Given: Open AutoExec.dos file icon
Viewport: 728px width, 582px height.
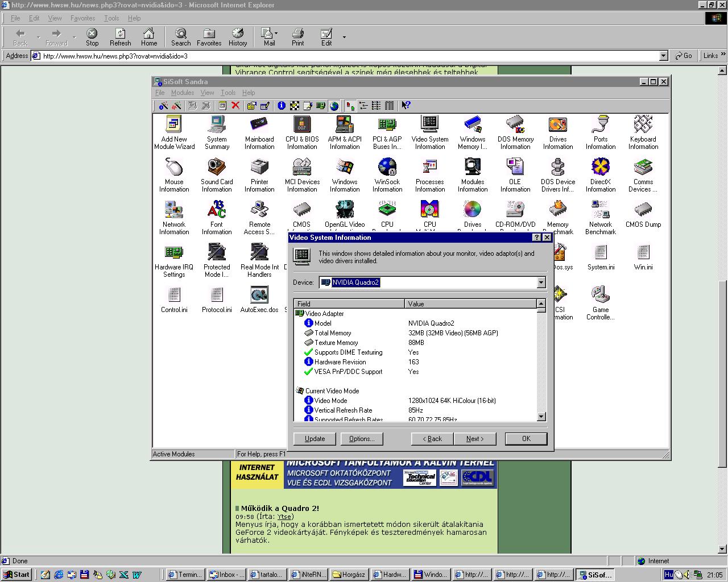Looking at the screenshot, I should [x=259, y=299].
